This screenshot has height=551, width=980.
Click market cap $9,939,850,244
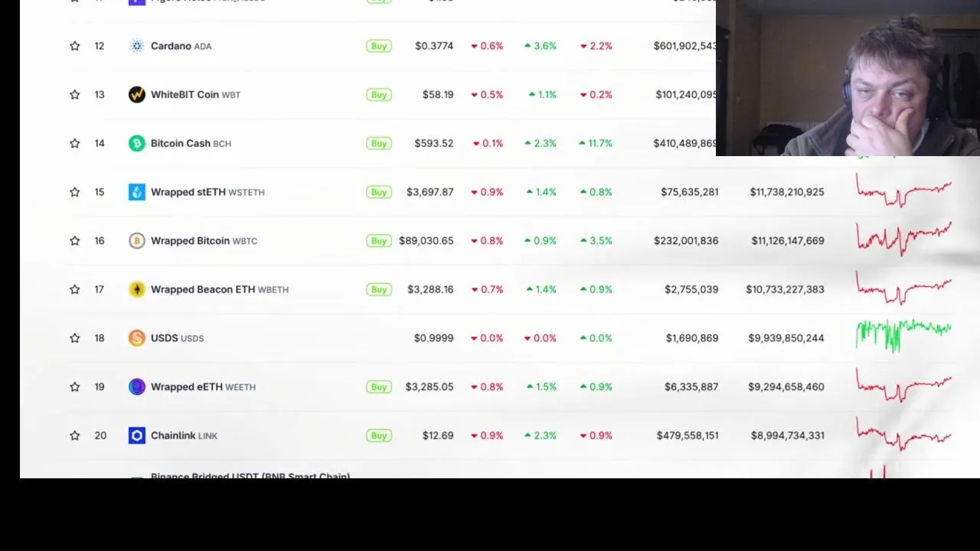point(786,338)
